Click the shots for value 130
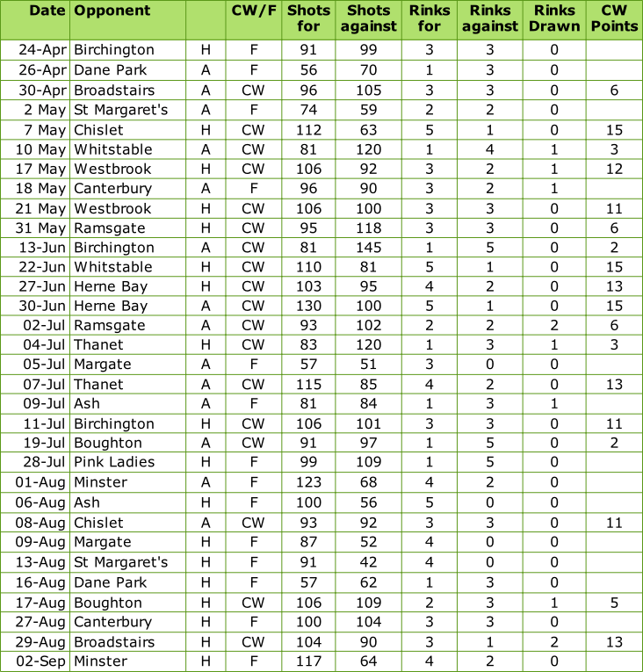This screenshot has height=672, width=643. click(308, 306)
